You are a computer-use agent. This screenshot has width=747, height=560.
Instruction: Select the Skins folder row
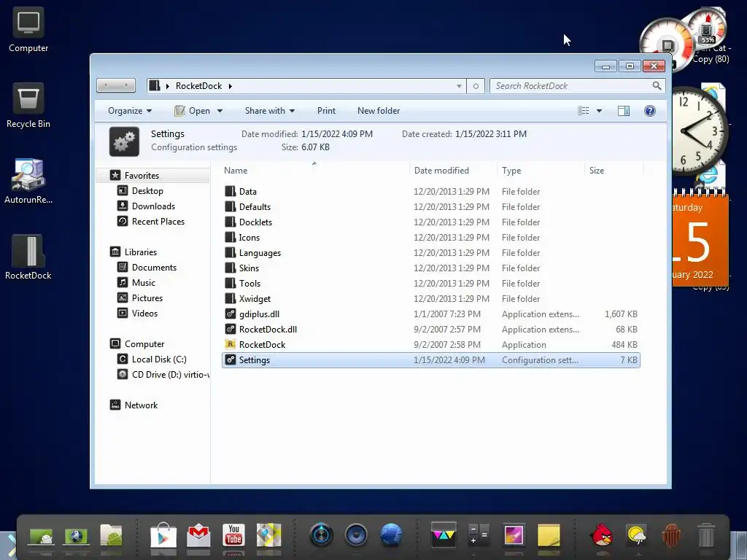click(x=430, y=268)
